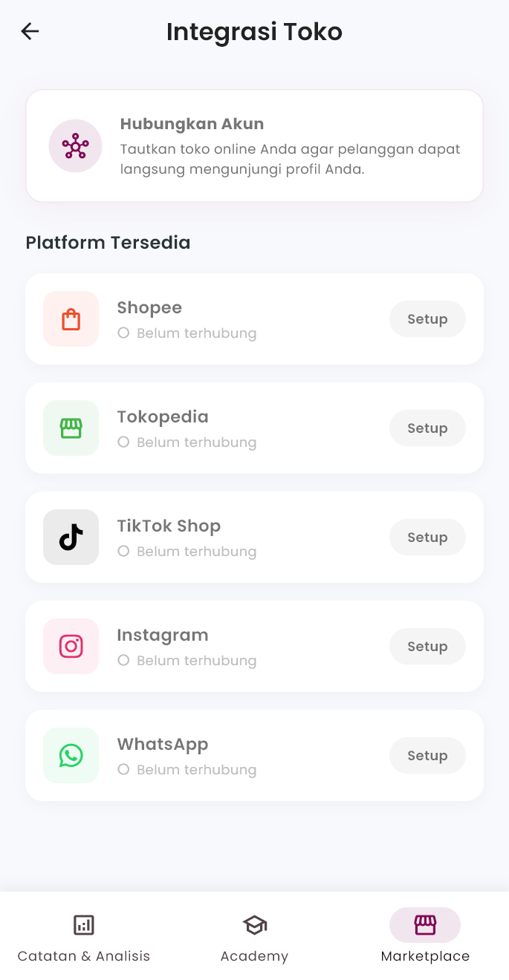The width and height of the screenshot is (509, 980).
Task: Open Catatan & Analisis via chart icon
Action: coord(83,925)
